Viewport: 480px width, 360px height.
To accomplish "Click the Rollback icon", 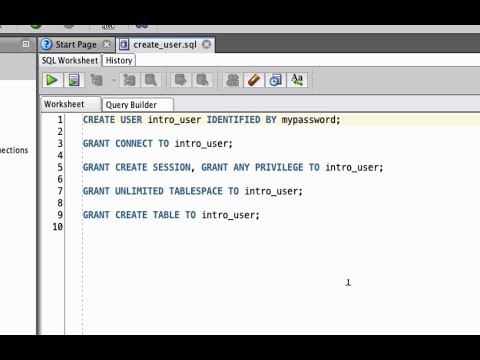I will coord(202,80).
